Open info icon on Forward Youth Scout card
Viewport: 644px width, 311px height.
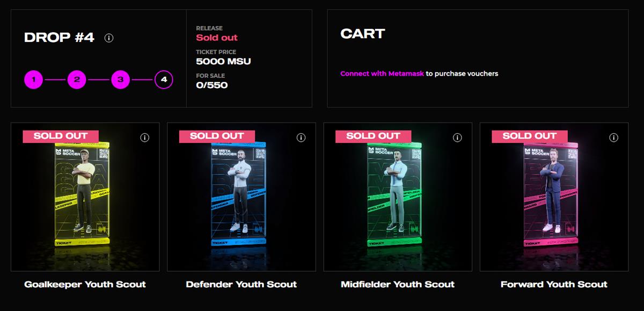point(613,138)
